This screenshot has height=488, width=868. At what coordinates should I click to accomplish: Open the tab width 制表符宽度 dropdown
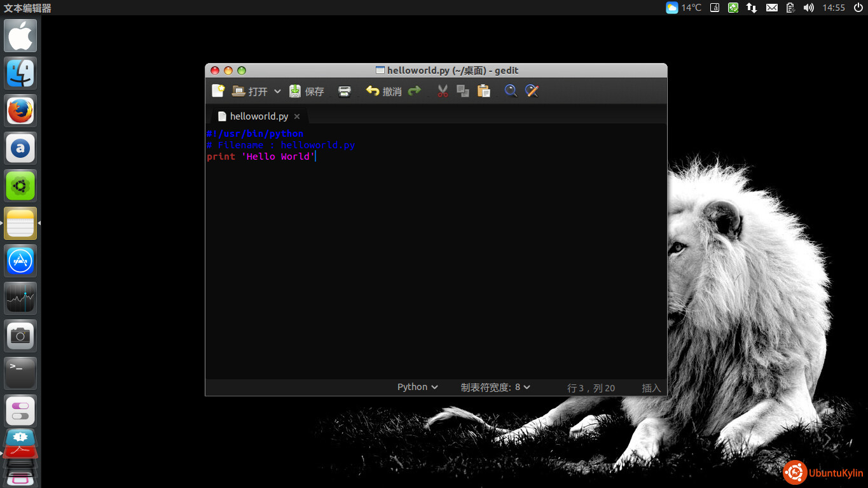tap(495, 387)
